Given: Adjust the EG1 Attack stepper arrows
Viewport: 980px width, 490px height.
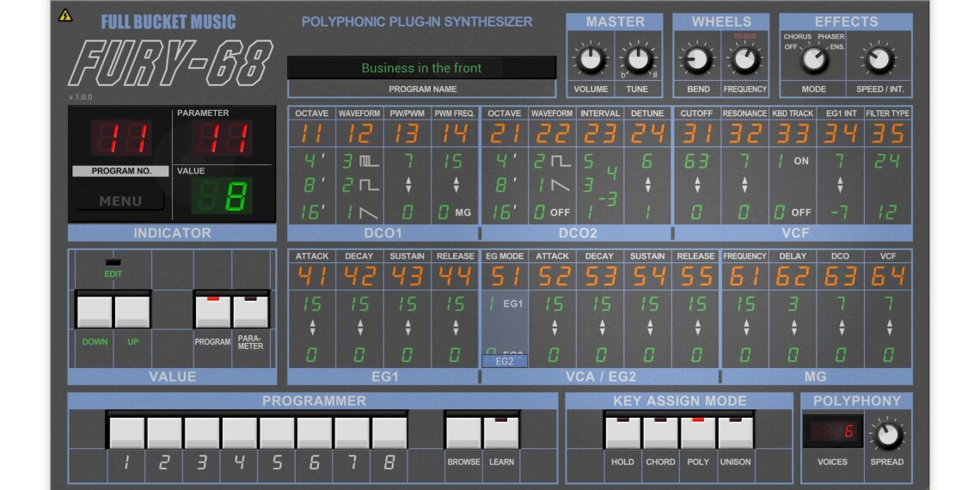Looking at the screenshot, I should tap(311, 328).
